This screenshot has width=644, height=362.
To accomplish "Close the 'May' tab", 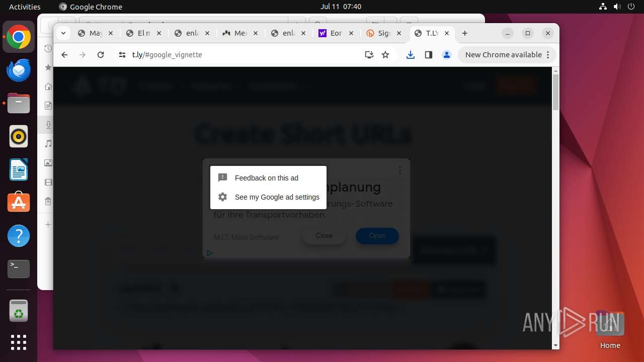I will click(x=111, y=33).
